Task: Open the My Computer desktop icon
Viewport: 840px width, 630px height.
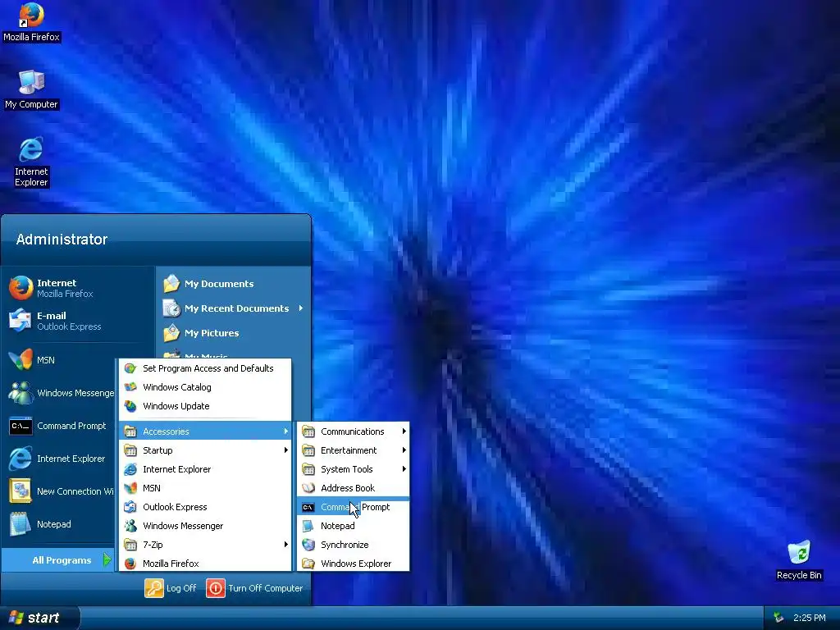Action: point(31,83)
